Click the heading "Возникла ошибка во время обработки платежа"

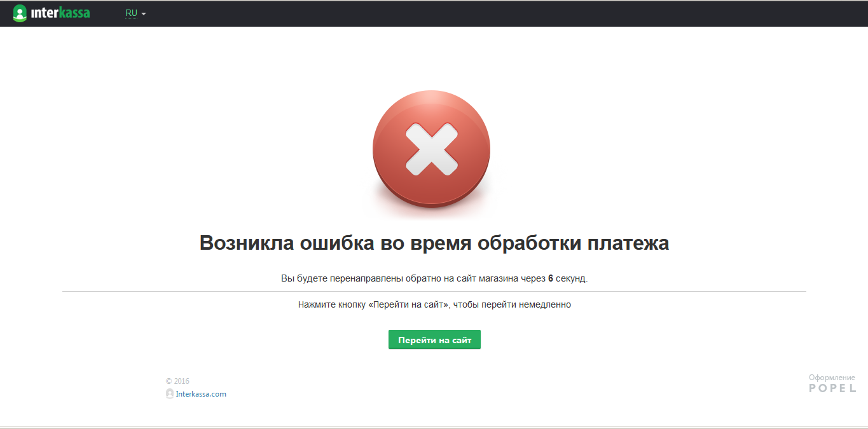434,243
